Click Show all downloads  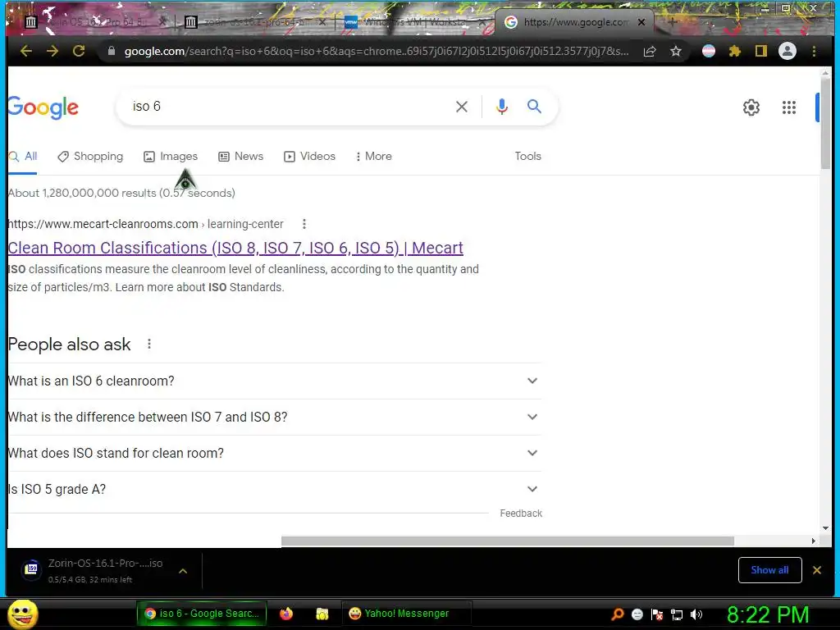769,570
